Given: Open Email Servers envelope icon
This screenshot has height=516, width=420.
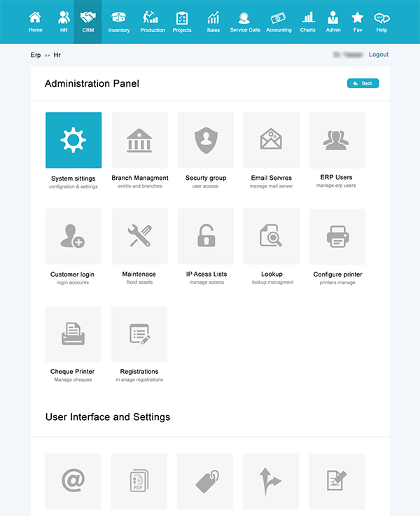Looking at the screenshot, I should 271,140.
